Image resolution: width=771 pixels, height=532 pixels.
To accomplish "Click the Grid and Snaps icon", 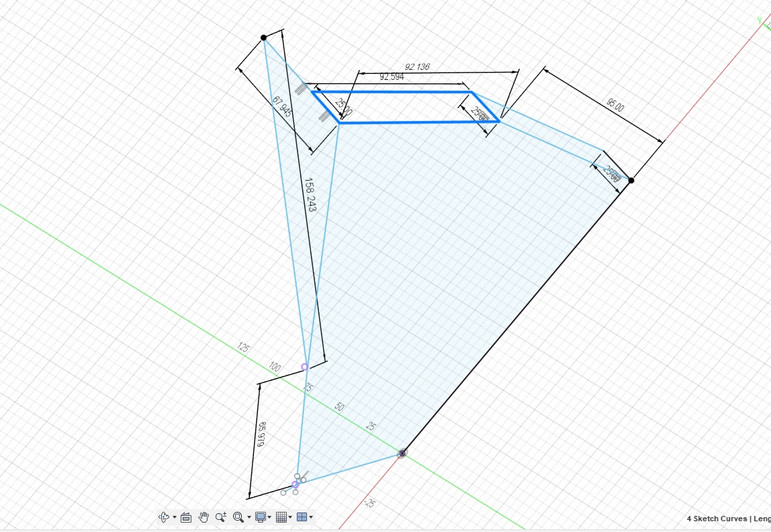I will [x=281, y=517].
